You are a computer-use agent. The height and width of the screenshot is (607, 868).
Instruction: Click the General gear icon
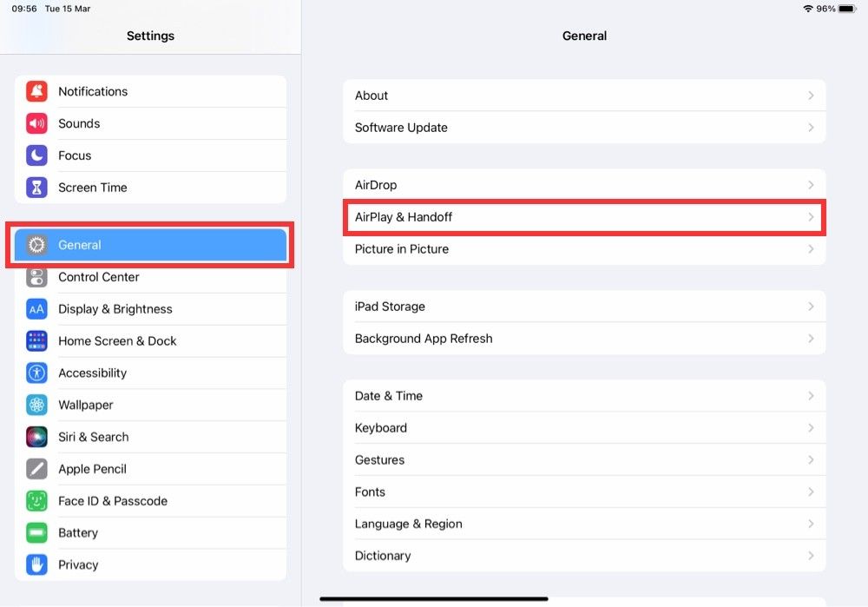36,245
